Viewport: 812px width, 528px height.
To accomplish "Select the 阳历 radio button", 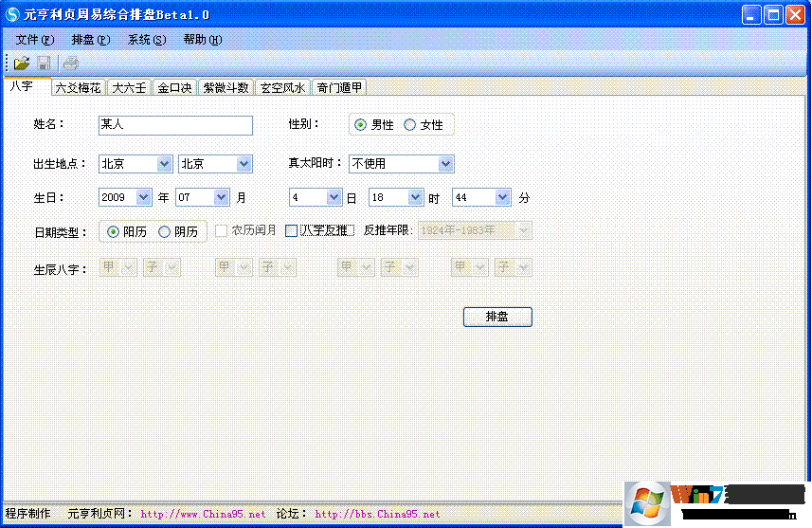I will pyautogui.click(x=127, y=231).
